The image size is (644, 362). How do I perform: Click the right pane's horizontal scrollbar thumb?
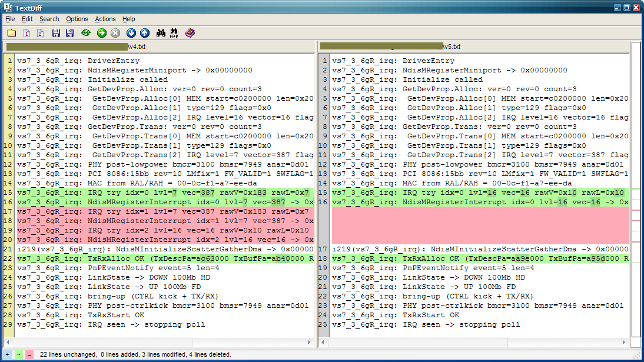(418, 342)
